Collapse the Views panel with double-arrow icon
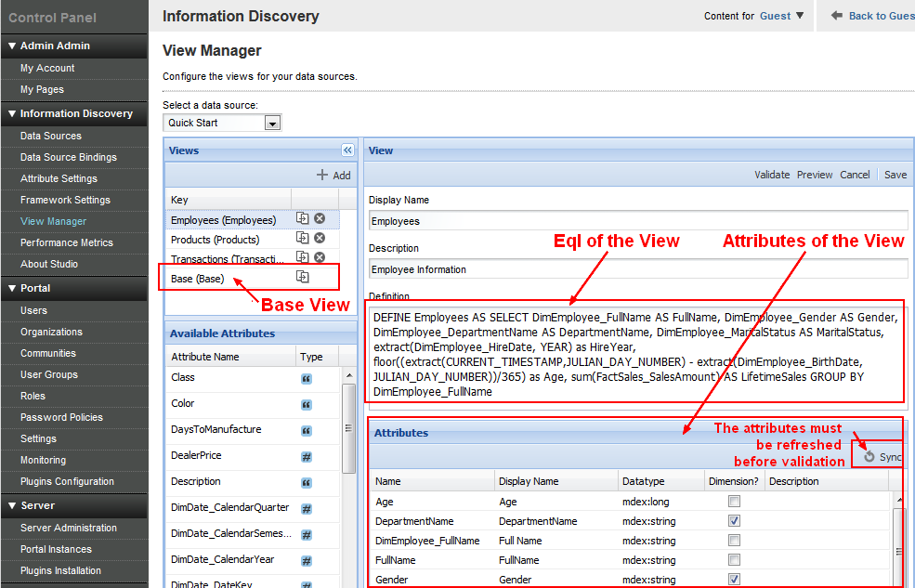The width and height of the screenshot is (915, 588). click(x=347, y=150)
